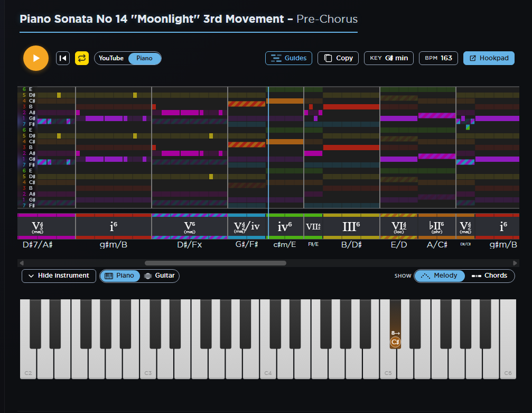Click the horizontal timeline scrollbar thumb

[216, 263]
